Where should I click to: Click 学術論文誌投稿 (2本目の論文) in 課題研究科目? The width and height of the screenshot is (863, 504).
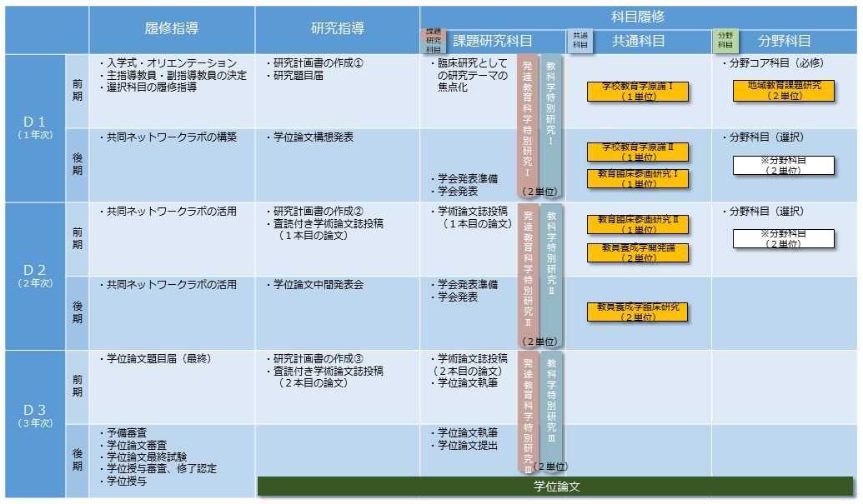(x=470, y=364)
